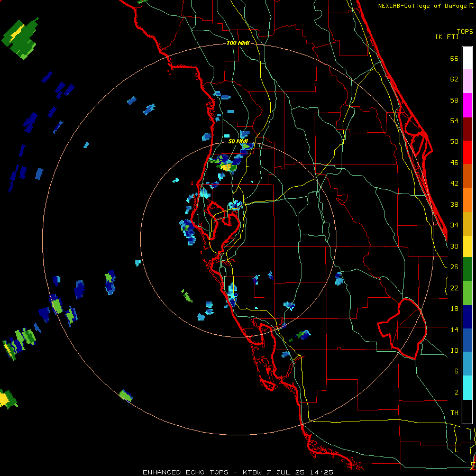Click the TOPS legend title

point(465,32)
